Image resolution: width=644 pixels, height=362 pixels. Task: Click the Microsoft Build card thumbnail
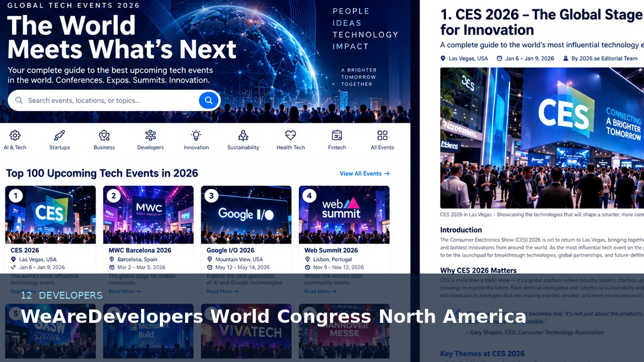148,331
